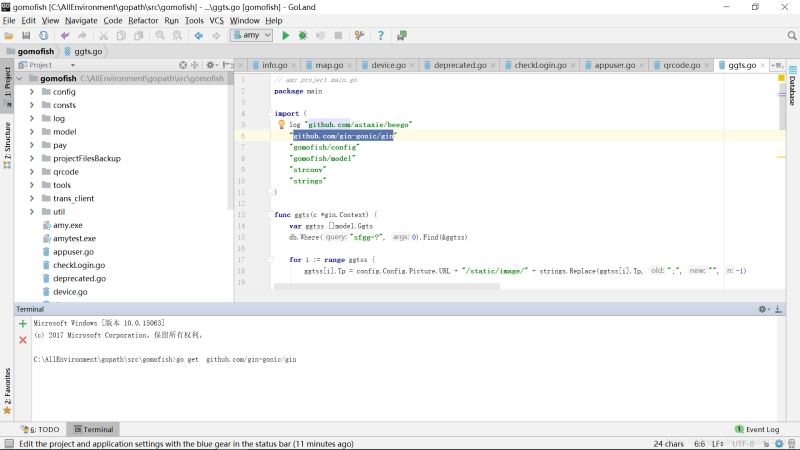Toggle the Database tool window
The width and height of the screenshot is (800, 450).
[x=792, y=91]
